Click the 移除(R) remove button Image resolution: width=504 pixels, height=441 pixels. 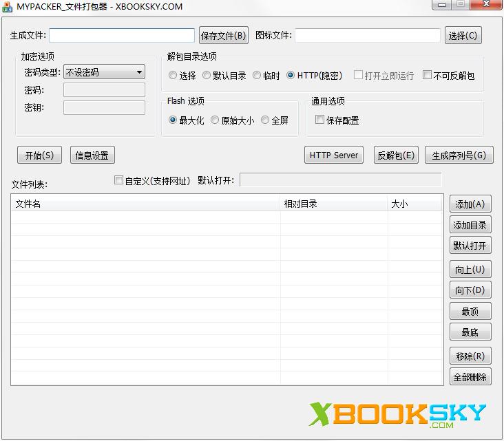click(x=470, y=356)
